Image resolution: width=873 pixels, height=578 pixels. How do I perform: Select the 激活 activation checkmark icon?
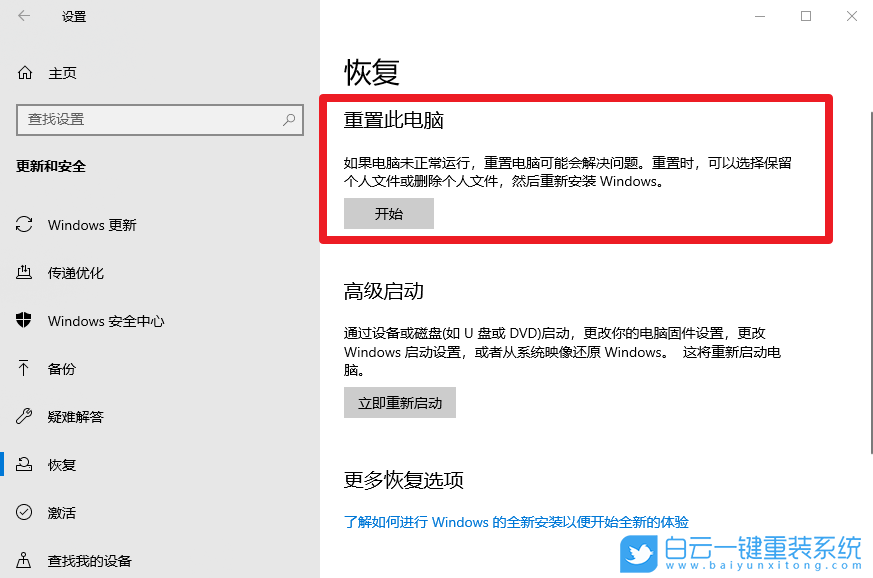pyautogui.click(x=22, y=512)
